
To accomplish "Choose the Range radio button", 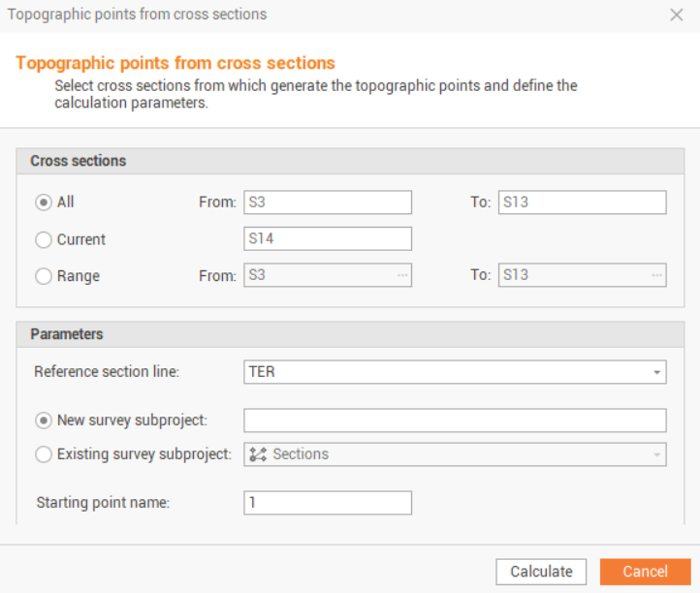I will 44,276.
